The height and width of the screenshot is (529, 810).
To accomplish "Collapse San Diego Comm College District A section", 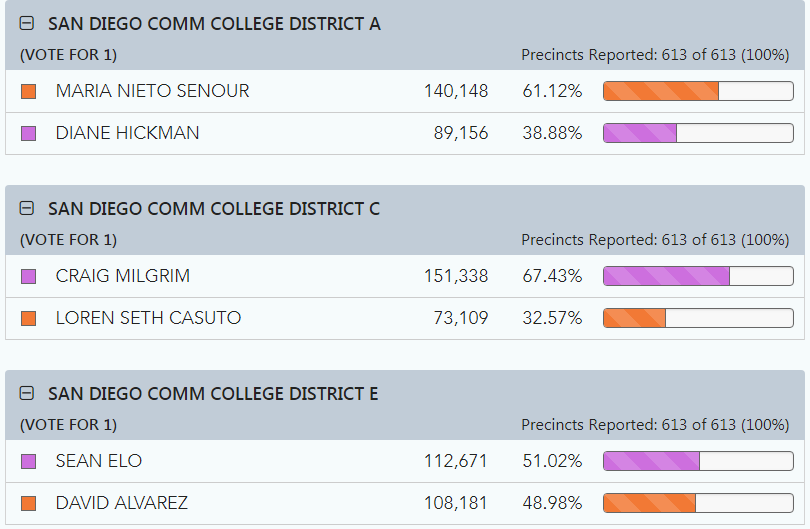I will [x=27, y=24].
